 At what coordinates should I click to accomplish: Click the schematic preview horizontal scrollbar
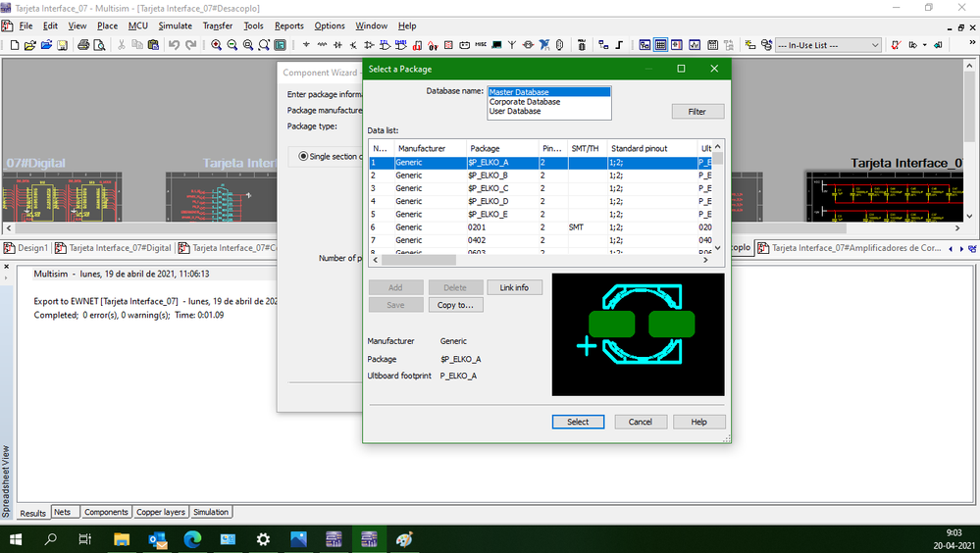click(x=482, y=228)
